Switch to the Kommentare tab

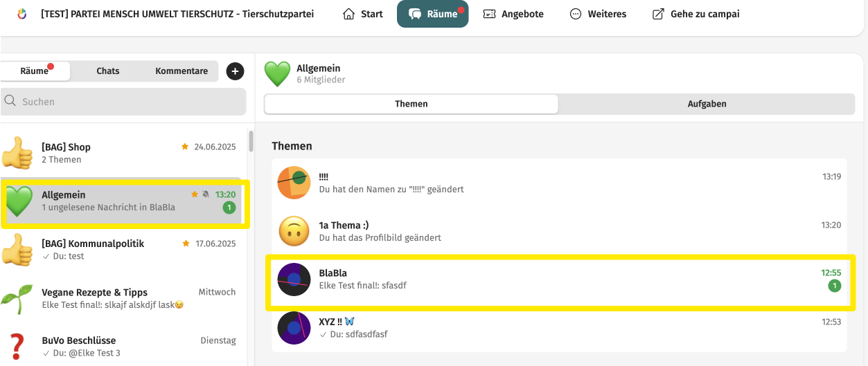181,71
